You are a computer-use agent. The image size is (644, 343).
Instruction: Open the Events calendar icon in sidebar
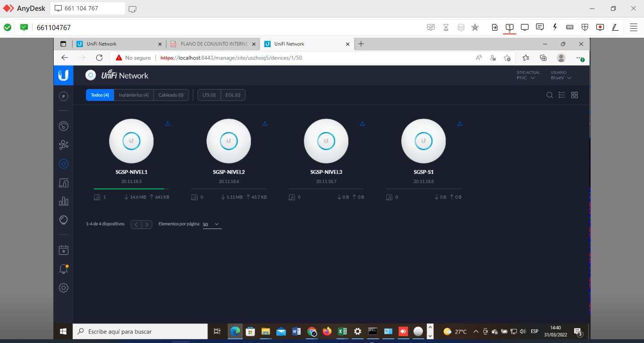pos(64,250)
